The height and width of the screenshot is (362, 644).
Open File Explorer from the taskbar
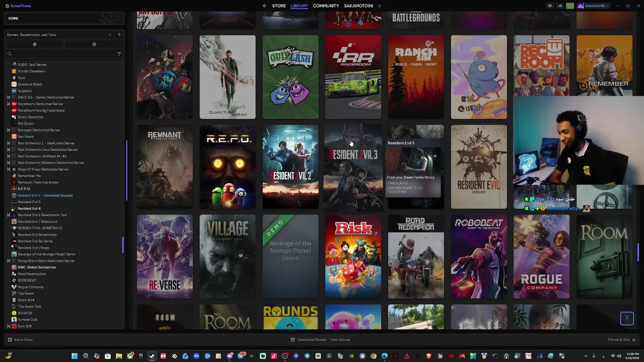pyautogui.click(x=119, y=356)
